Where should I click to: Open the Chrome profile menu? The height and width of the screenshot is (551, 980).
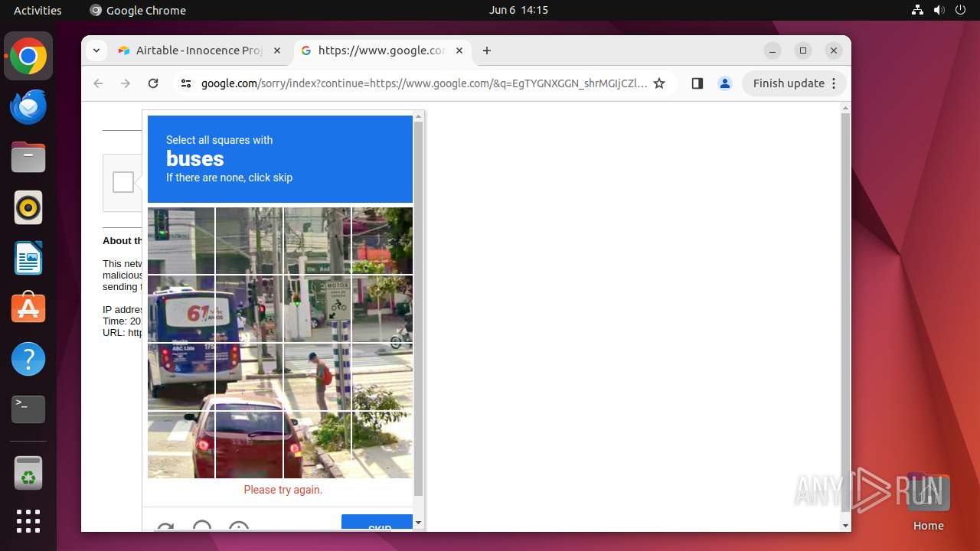725,83
